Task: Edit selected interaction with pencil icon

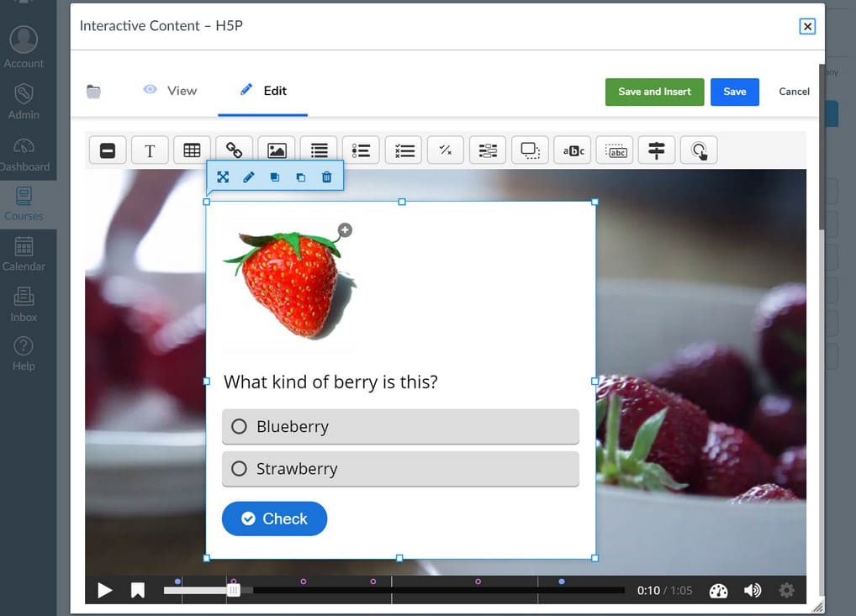Action: click(249, 177)
